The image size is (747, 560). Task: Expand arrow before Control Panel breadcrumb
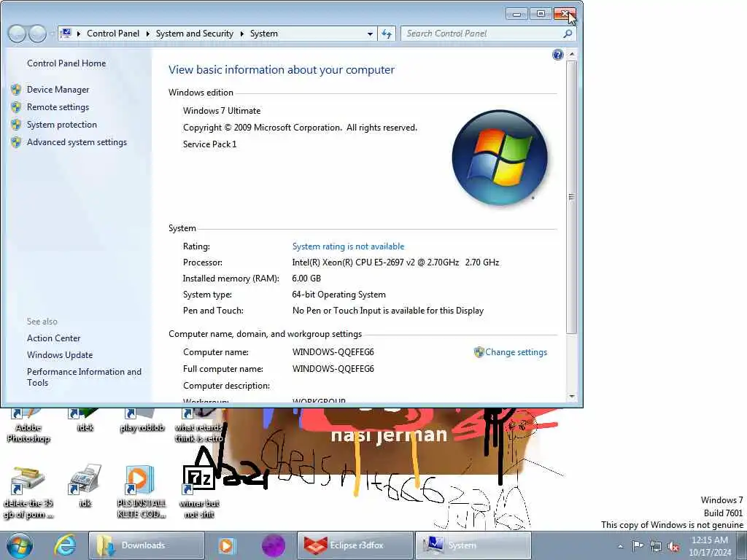click(79, 34)
